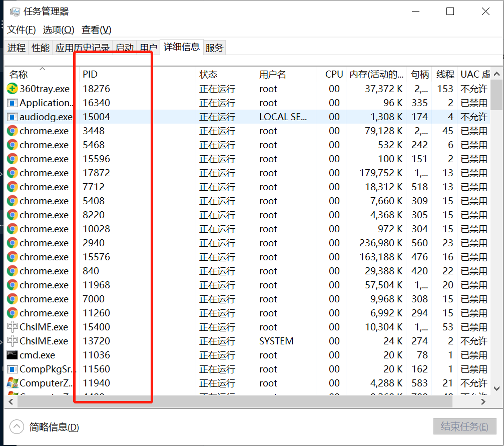Click the cmd.exe process icon

(12, 355)
